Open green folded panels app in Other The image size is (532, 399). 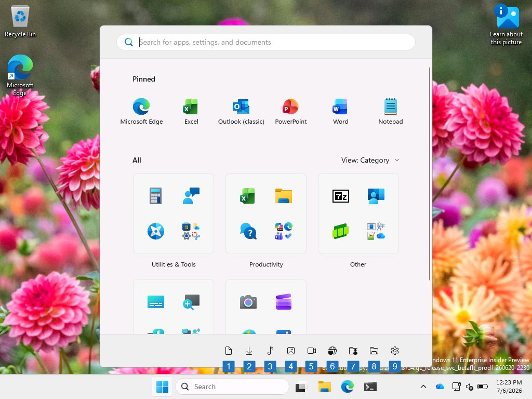coord(341,231)
